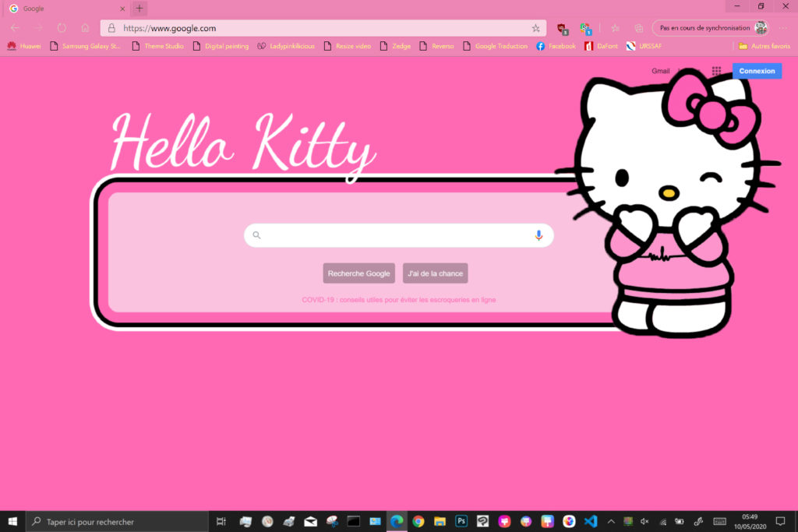Open the Samsung Galaxy bookmark
The width and height of the screenshot is (798, 532).
click(85, 46)
